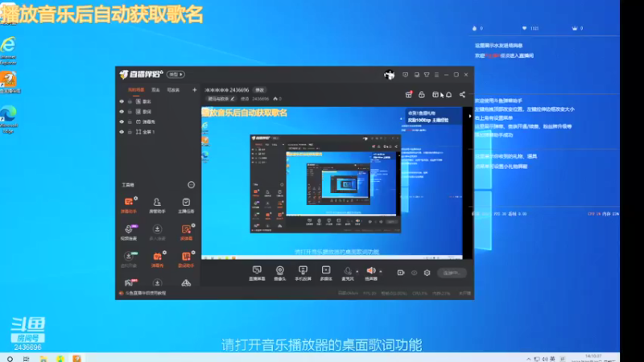
Task: Toggle the preview eye icon in bottom bar
Action: (x=414, y=273)
